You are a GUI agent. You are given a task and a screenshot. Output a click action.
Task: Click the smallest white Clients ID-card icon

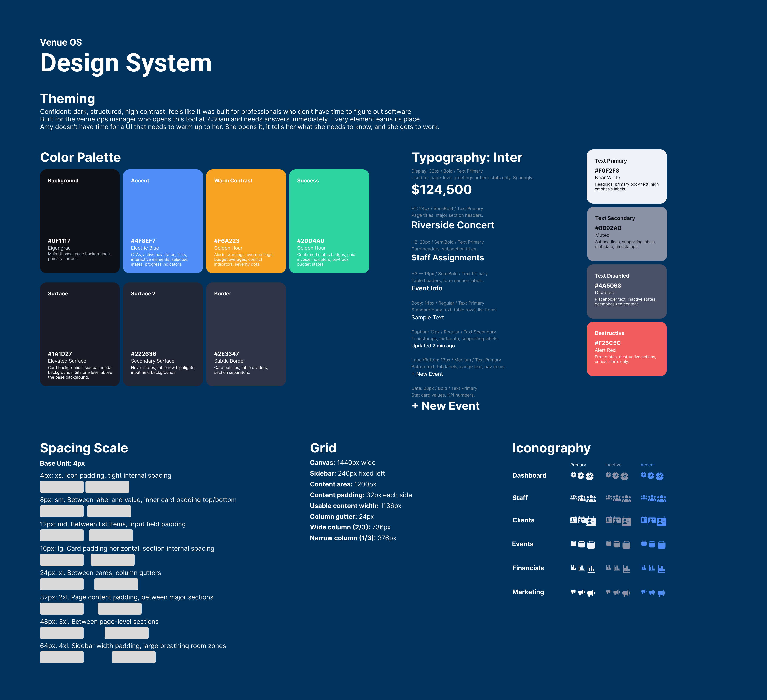[573, 520]
